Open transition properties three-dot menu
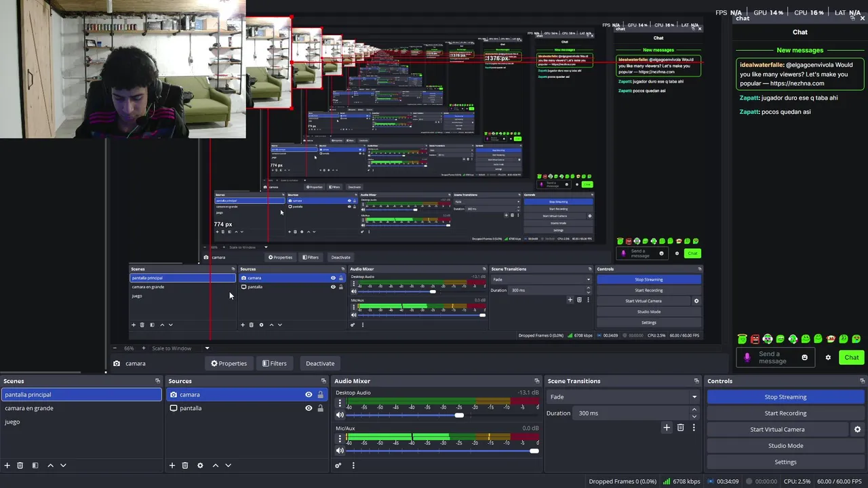The width and height of the screenshot is (868, 488). 694,428
